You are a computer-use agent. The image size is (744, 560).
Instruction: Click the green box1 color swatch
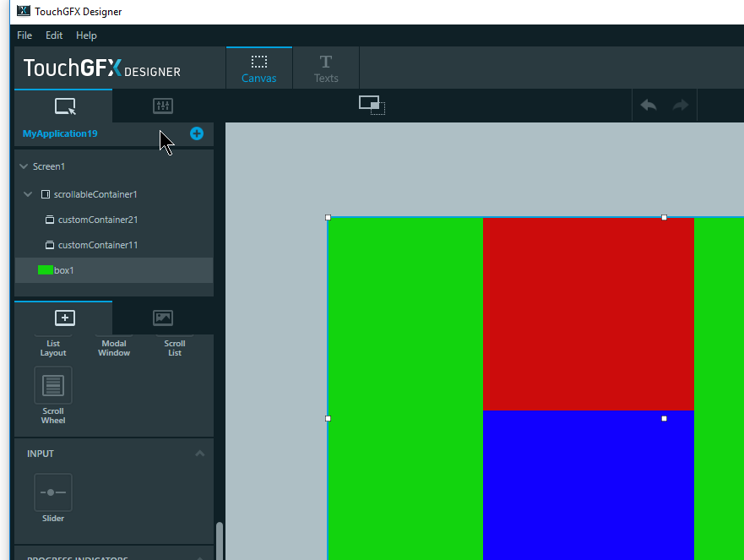pyautogui.click(x=45, y=270)
